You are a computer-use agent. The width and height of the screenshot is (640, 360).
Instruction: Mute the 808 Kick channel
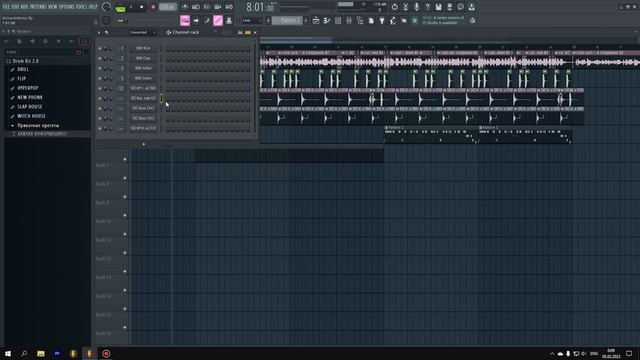[x=100, y=48]
